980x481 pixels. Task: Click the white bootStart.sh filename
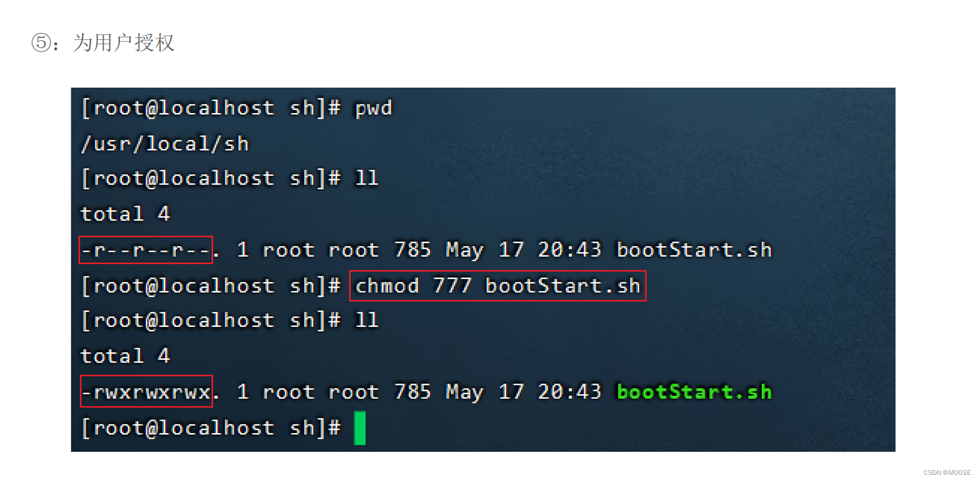click(694, 250)
